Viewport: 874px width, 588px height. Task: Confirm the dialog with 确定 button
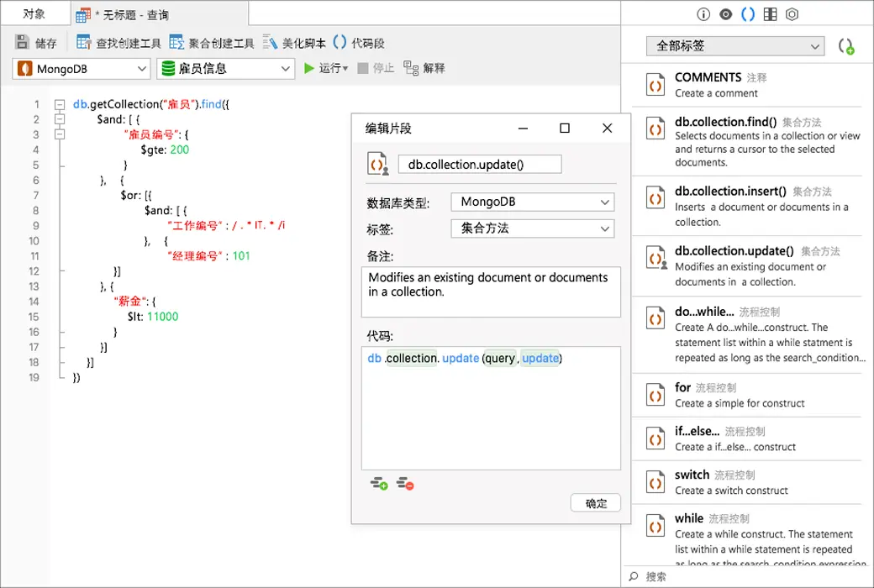point(595,503)
